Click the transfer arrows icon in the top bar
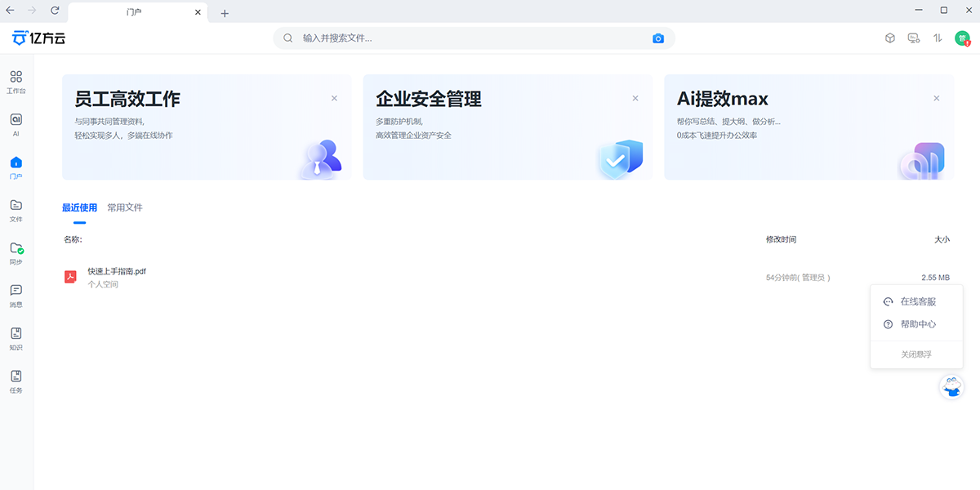 (938, 38)
